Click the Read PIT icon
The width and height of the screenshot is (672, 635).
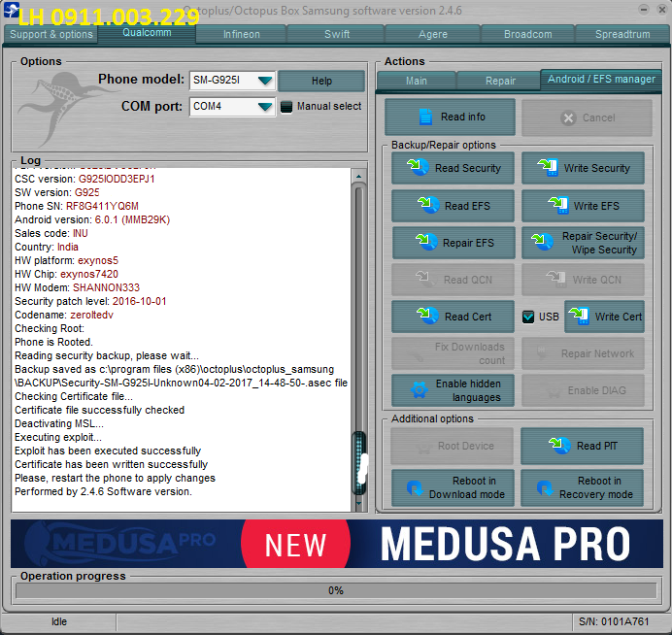click(x=557, y=447)
